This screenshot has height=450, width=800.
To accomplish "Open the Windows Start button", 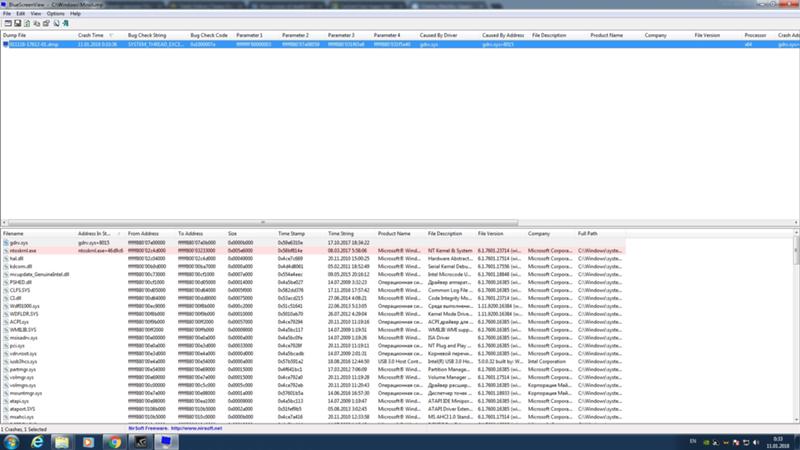I will click(x=11, y=442).
